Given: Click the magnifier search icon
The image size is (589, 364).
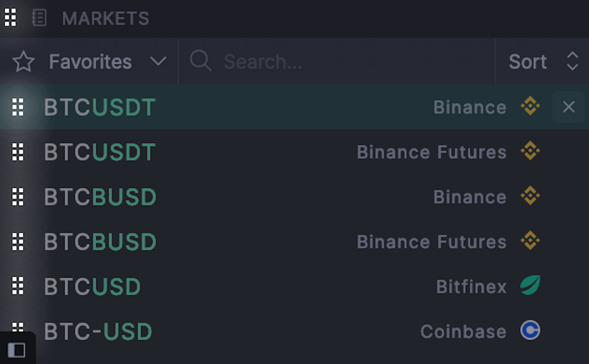Looking at the screenshot, I should pyautogui.click(x=201, y=61).
